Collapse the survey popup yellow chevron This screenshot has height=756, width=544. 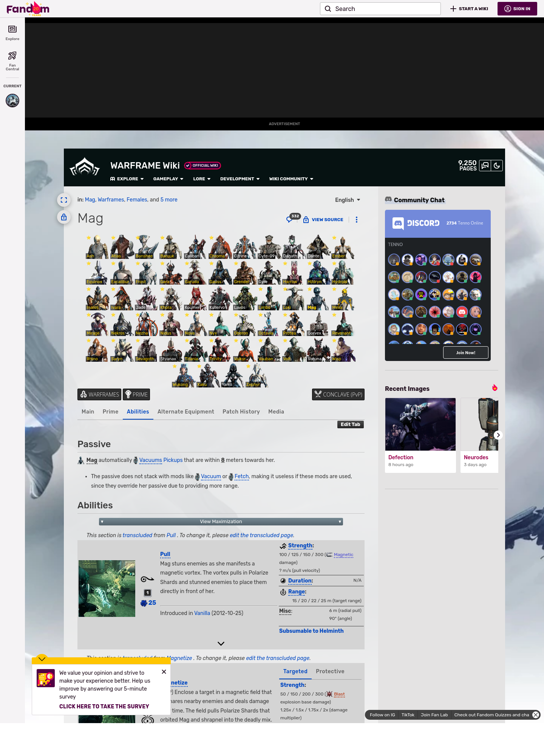coord(42,659)
